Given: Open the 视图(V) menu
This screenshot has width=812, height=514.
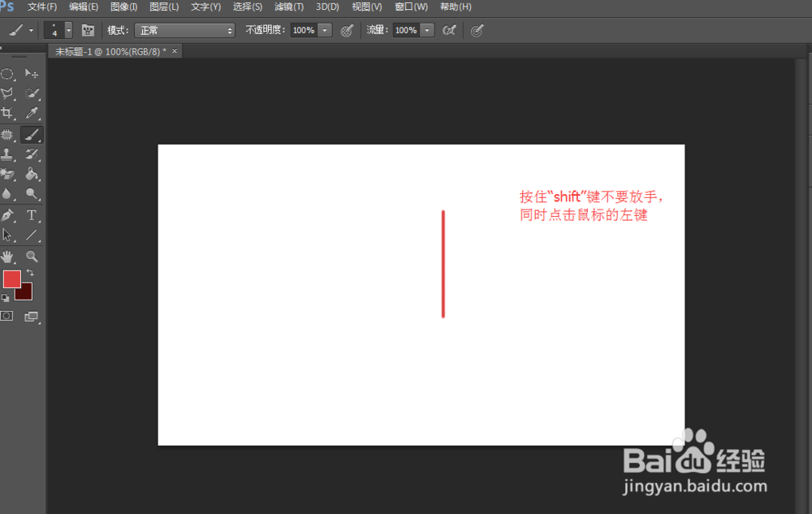Looking at the screenshot, I should pyautogui.click(x=367, y=6).
